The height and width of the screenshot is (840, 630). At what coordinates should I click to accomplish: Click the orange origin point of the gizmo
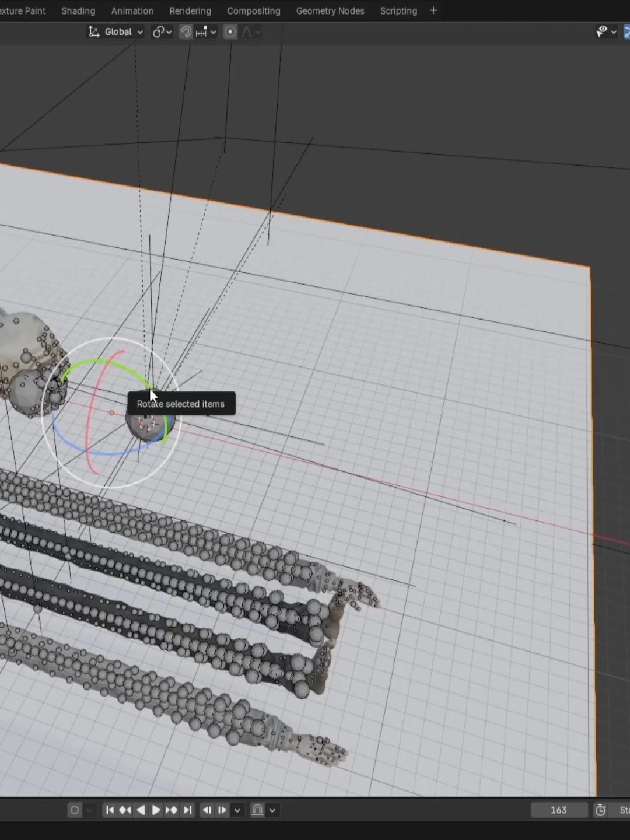(111, 412)
